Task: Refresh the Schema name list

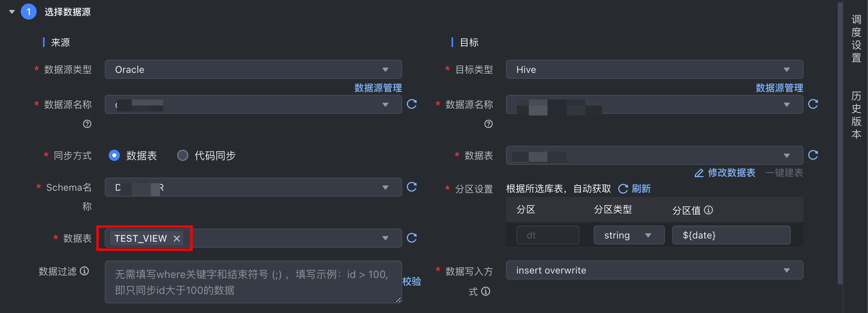Action: click(412, 187)
